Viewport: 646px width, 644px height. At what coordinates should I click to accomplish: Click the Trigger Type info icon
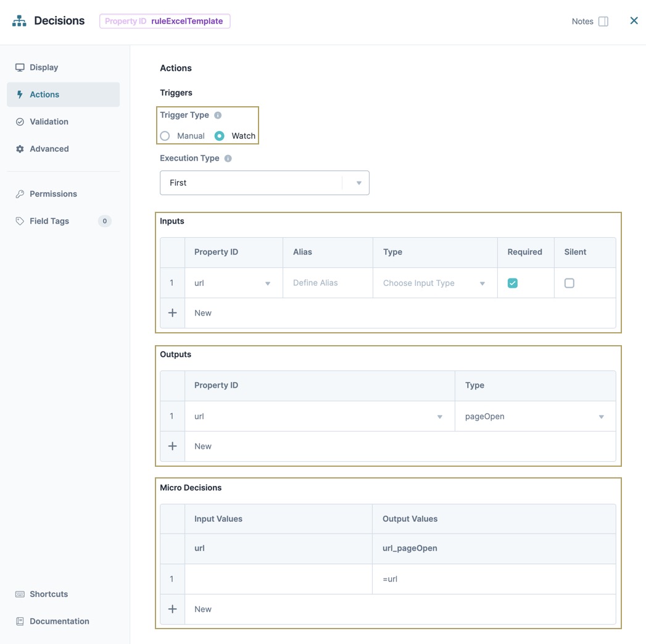(x=218, y=115)
